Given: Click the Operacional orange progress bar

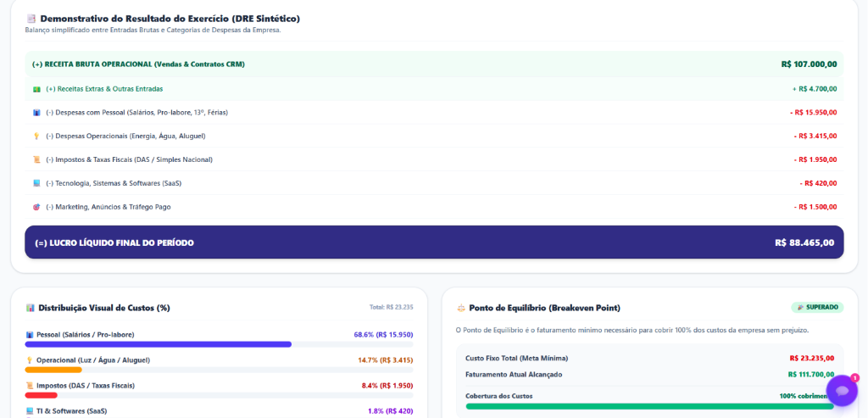Looking at the screenshot, I should pos(53,370).
